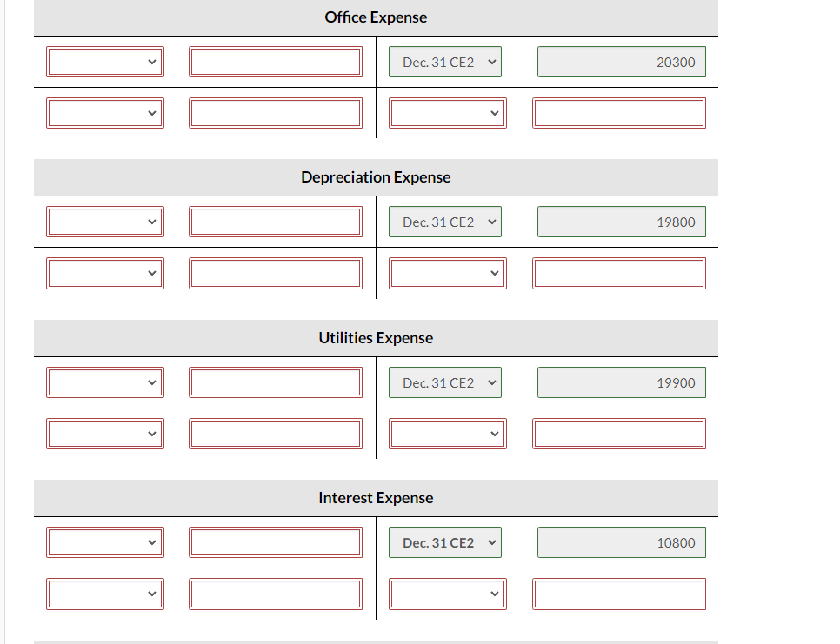Expand the first date selector in Depreciation Expense

[x=104, y=221]
